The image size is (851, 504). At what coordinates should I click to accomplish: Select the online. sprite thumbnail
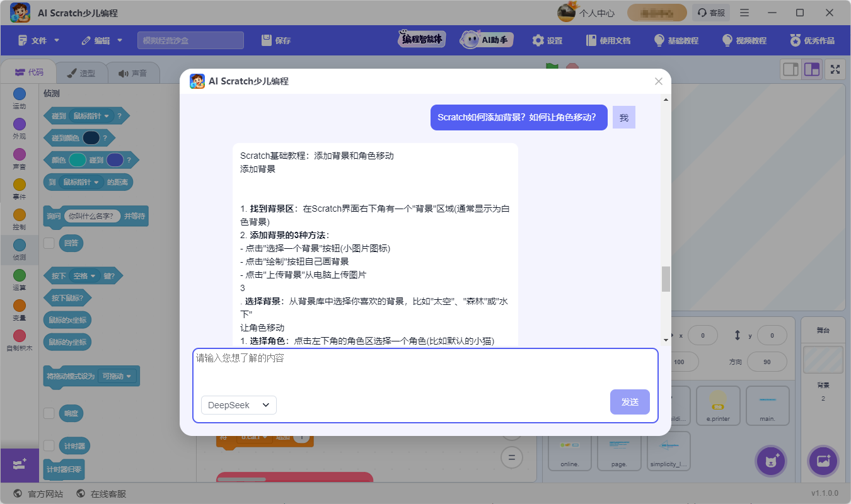[x=570, y=452]
